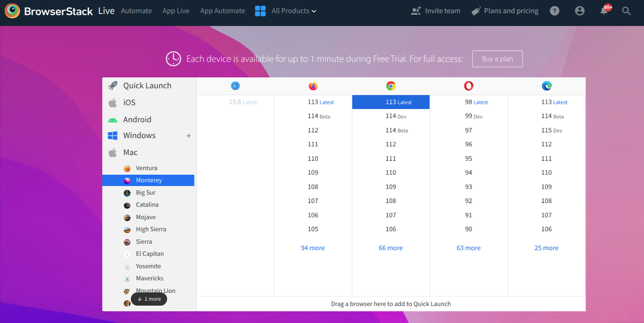Show 94 more Firefox versions
644x323 pixels.
point(313,248)
